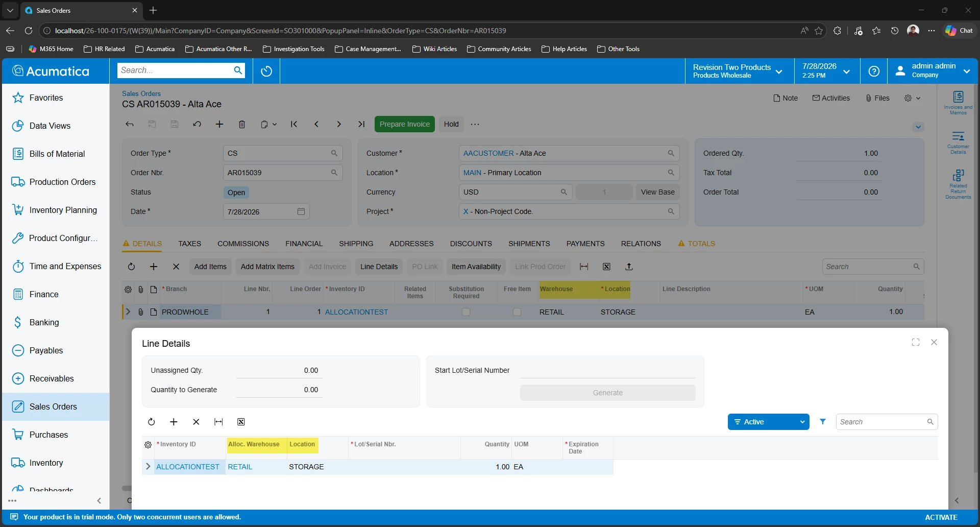
Task: Collapse the order summary area
Action: 918,127
